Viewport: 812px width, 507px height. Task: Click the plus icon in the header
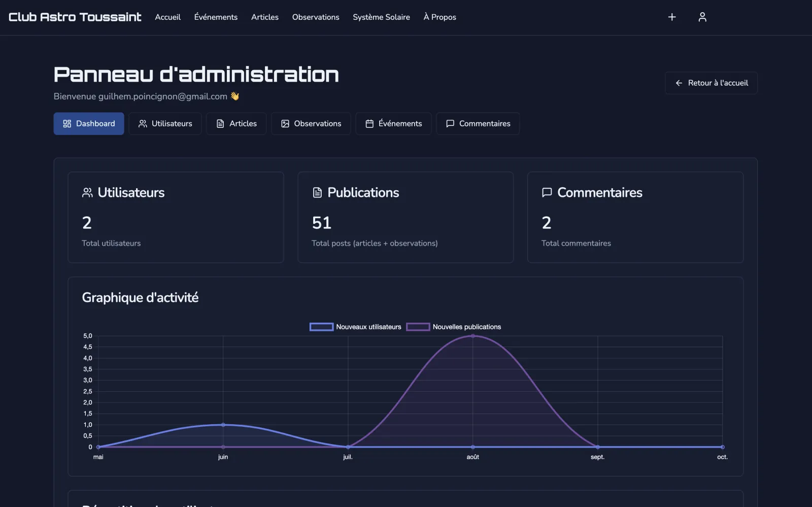click(x=672, y=17)
